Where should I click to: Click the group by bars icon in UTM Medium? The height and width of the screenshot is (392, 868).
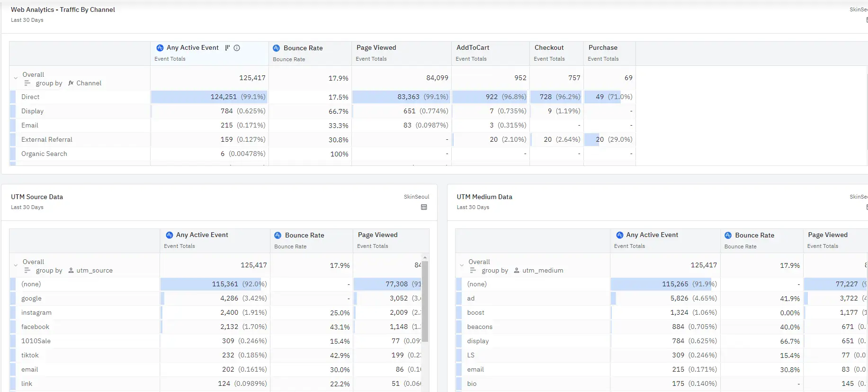coord(473,271)
